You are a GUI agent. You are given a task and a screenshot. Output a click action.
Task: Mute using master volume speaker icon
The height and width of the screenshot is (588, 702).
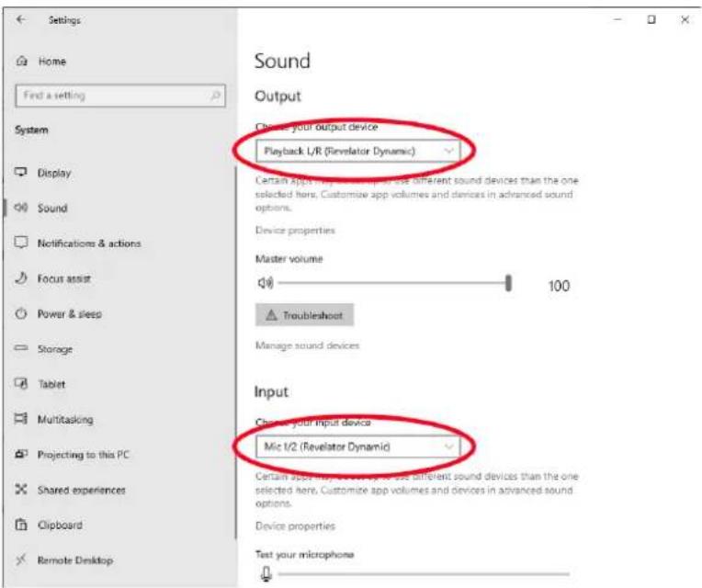point(265,283)
